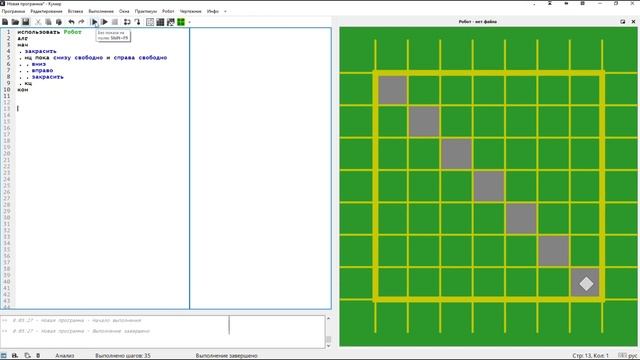Click the plus item after Инфо menu
640x360 pixels.
click(225, 11)
